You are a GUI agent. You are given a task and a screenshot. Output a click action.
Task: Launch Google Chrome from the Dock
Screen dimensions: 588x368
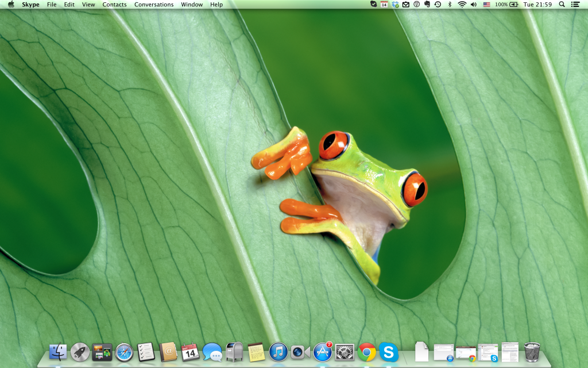tap(366, 352)
